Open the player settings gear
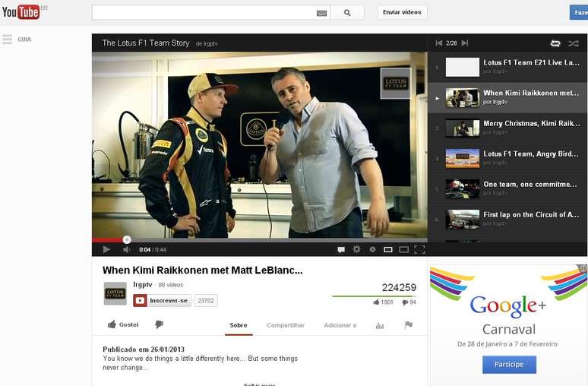The height and width of the screenshot is (386, 588). tap(357, 249)
